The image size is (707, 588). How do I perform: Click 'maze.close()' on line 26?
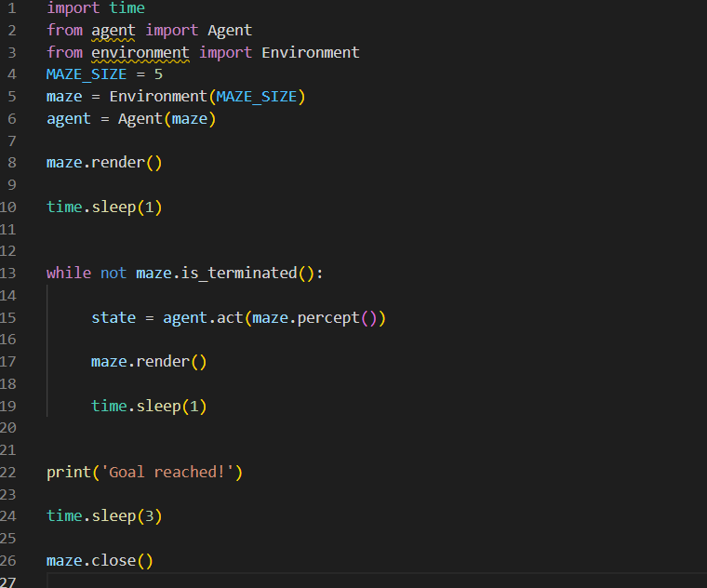click(x=100, y=561)
